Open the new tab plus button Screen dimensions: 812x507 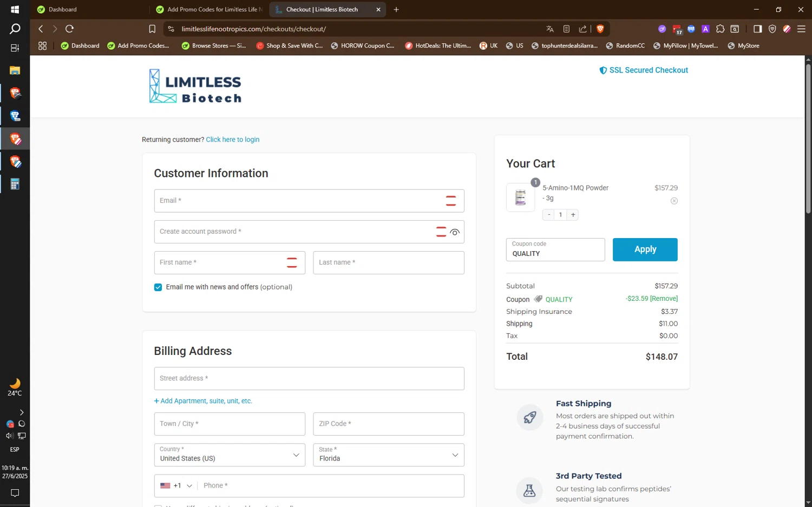pos(396,9)
